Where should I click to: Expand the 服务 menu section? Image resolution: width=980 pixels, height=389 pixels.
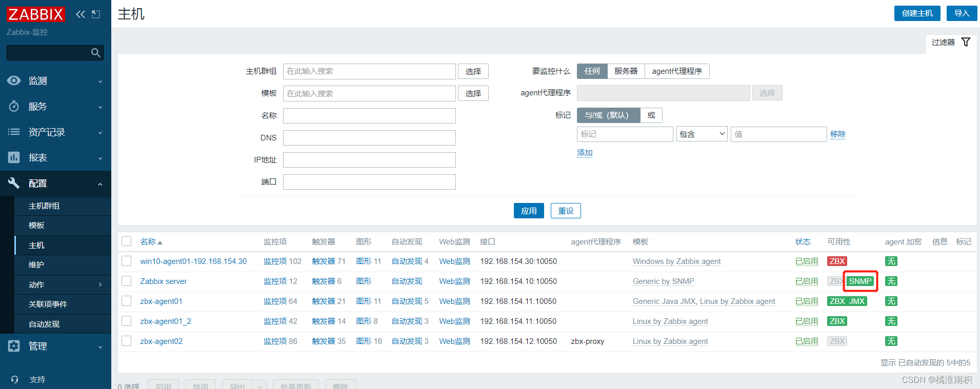coord(101,107)
